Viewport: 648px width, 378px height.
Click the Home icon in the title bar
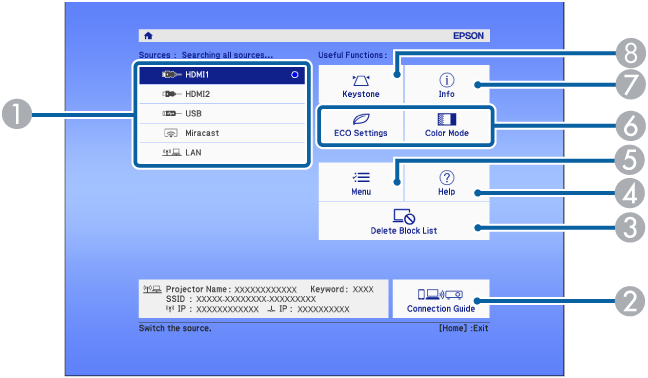point(148,36)
